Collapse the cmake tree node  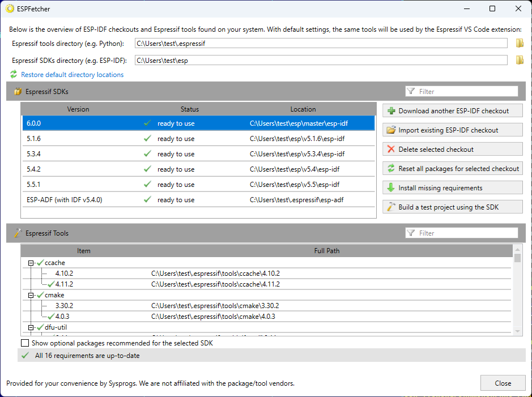click(31, 295)
